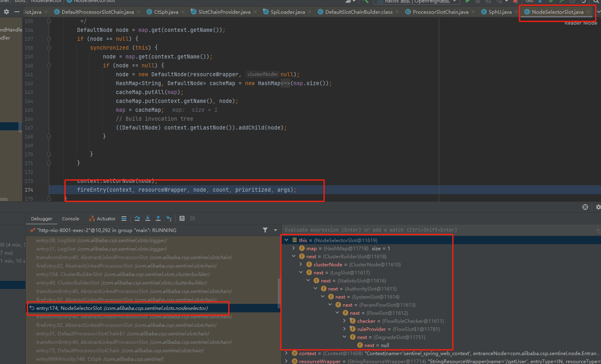Collapse next FlowSlot@11612 node
The image size is (601, 364).
(x=337, y=313)
